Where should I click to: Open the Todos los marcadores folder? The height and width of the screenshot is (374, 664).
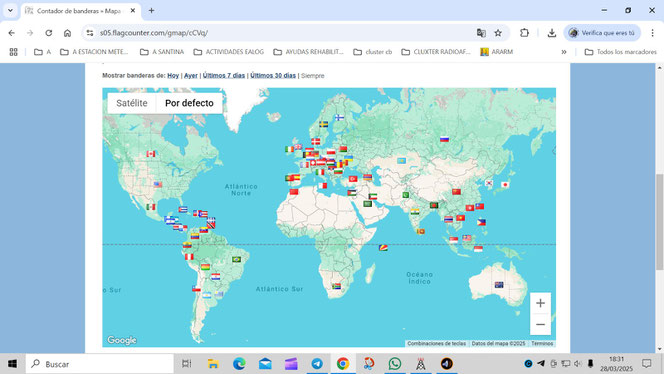[620, 52]
